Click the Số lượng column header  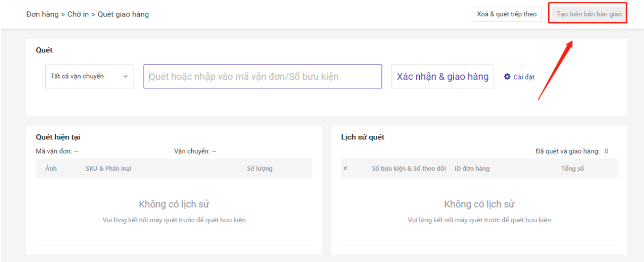click(x=260, y=168)
